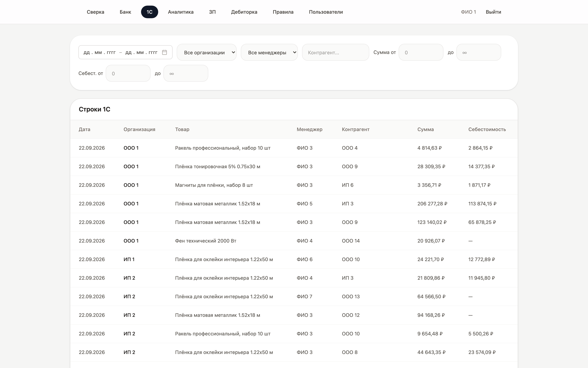Click the ООО 14 counterparty cell

click(351, 241)
